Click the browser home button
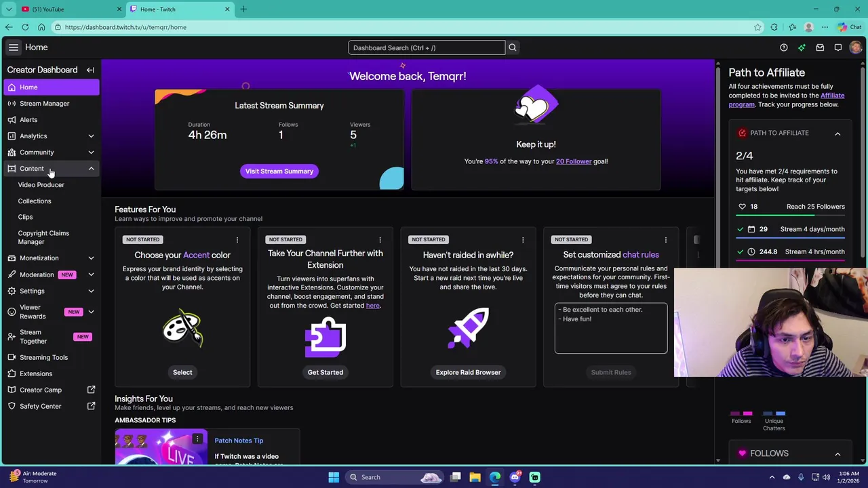 (x=41, y=27)
